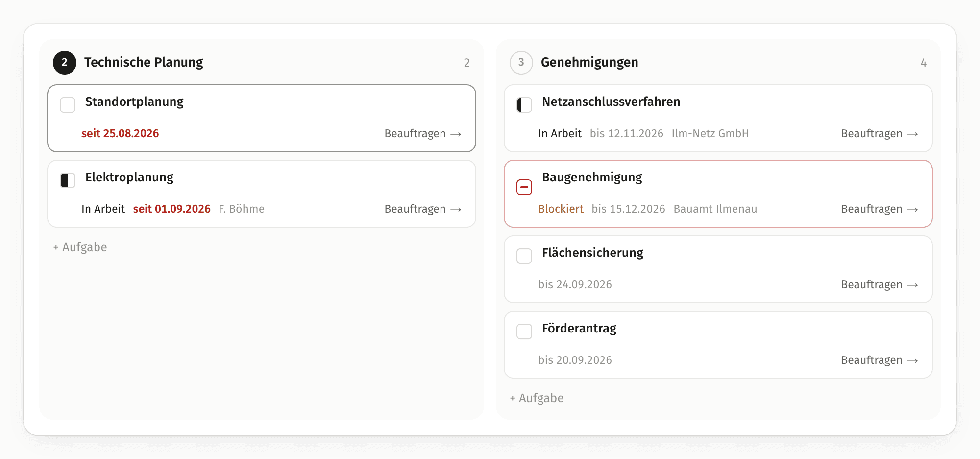Add a task under Genehmigungen
Screen dimensions: 980x459
click(537, 398)
